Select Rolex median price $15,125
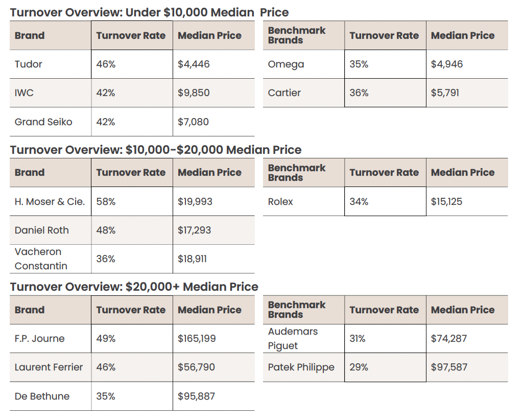 click(x=446, y=202)
